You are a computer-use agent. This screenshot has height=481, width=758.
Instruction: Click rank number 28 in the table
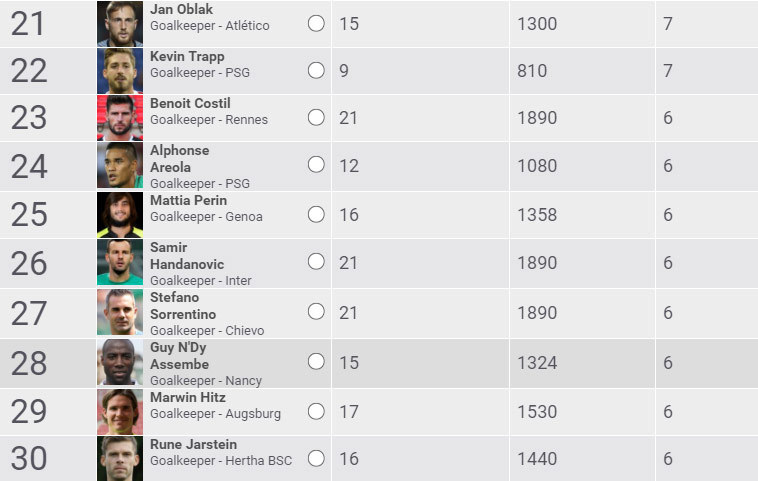point(29,363)
